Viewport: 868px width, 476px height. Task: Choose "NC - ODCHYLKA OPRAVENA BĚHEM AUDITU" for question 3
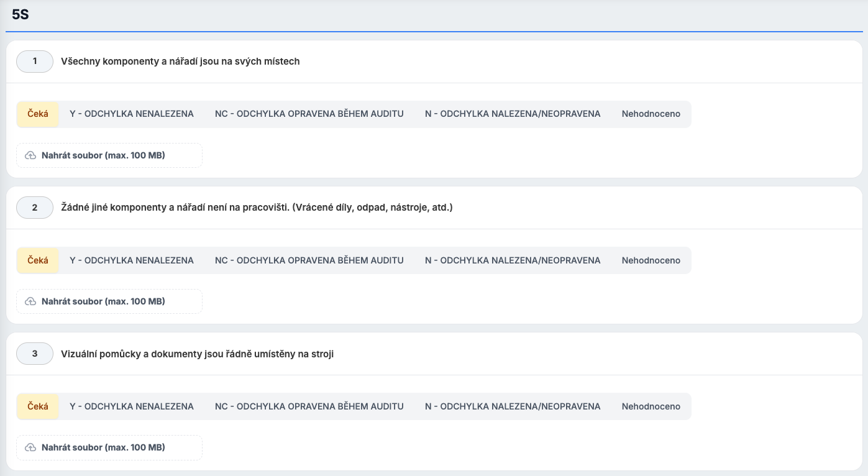point(309,406)
